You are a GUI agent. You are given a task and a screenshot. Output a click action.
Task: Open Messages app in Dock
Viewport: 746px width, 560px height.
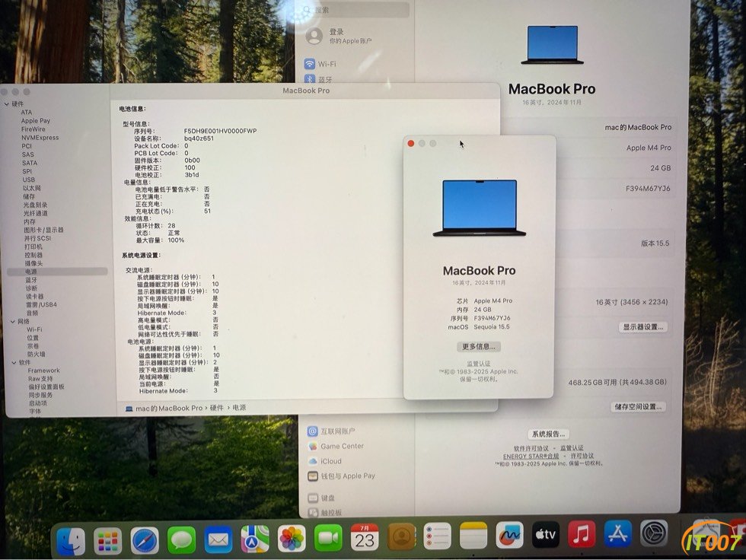[x=181, y=540]
